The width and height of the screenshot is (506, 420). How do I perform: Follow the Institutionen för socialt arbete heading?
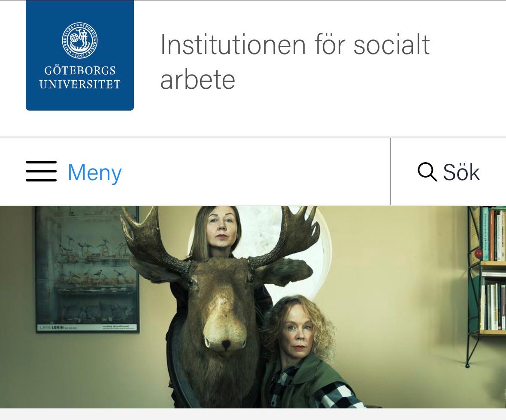(295, 62)
